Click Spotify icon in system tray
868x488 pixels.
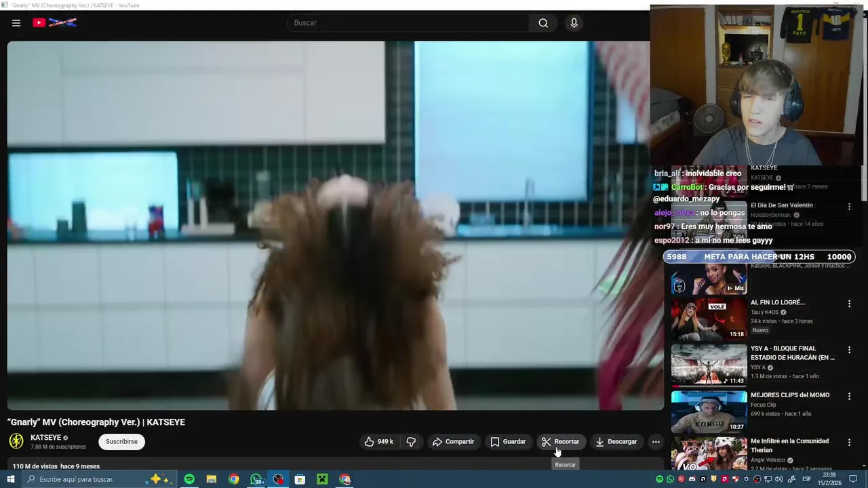[x=660, y=479]
